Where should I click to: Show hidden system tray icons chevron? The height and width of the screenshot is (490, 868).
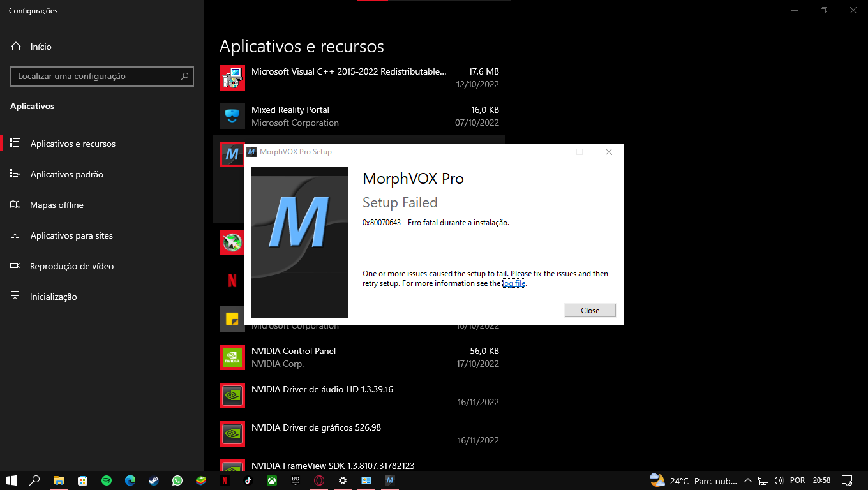coord(748,480)
